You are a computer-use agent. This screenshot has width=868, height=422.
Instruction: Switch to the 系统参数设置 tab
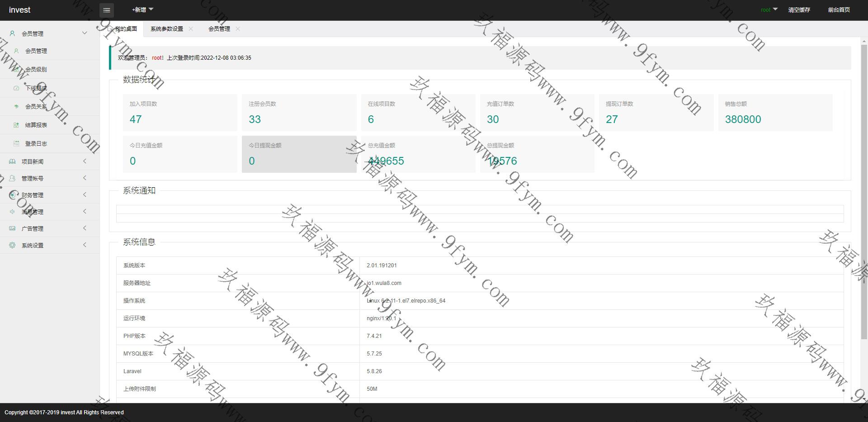[167, 29]
